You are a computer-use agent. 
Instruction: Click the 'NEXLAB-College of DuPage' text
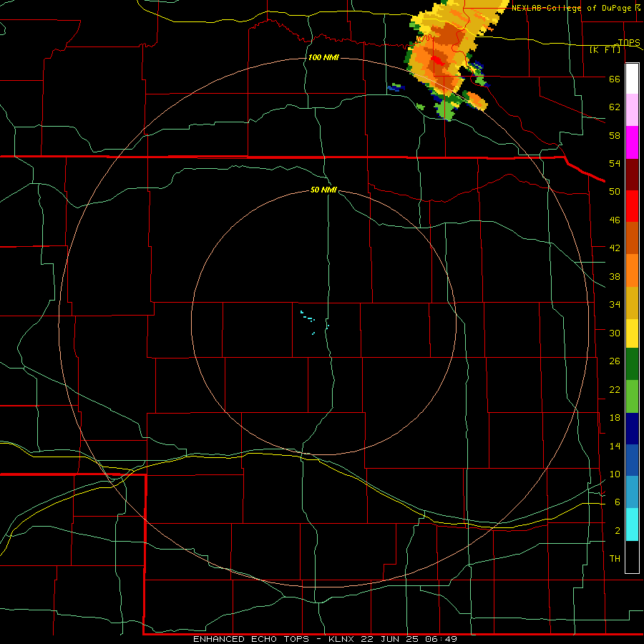pos(572,8)
